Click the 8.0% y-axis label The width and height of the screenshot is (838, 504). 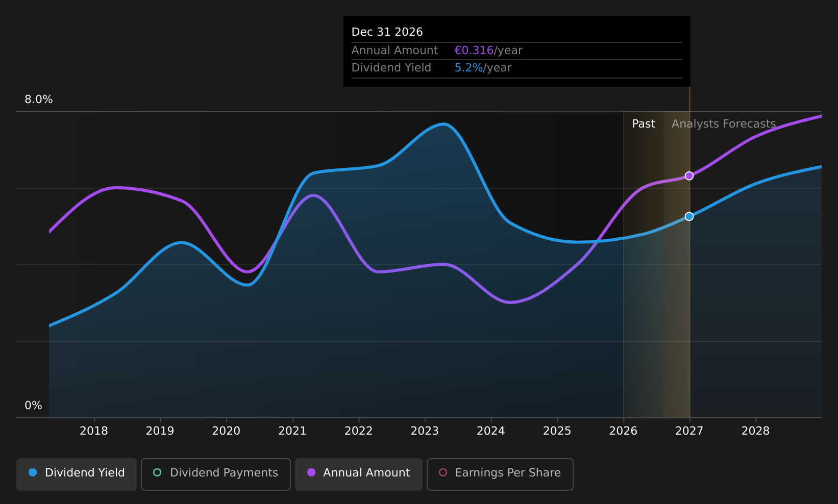(x=39, y=99)
